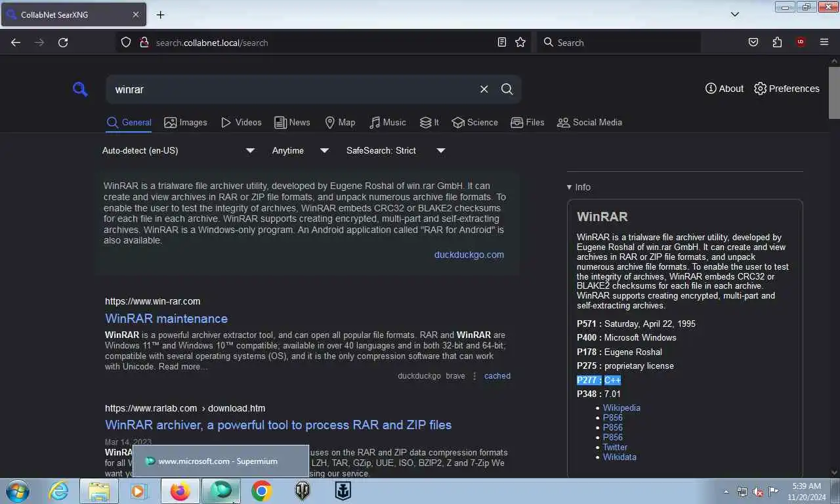
Task: Launch World of Warships taskbar icon
Action: pyautogui.click(x=343, y=491)
